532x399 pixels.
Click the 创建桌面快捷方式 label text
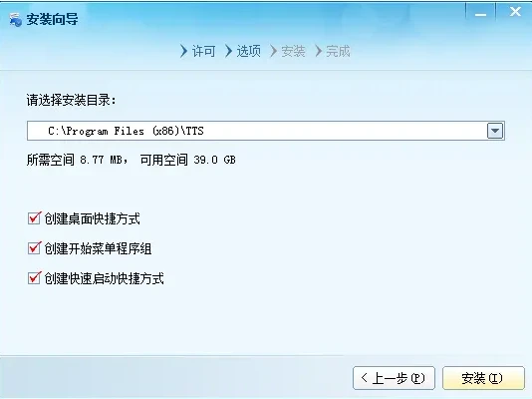pos(92,218)
